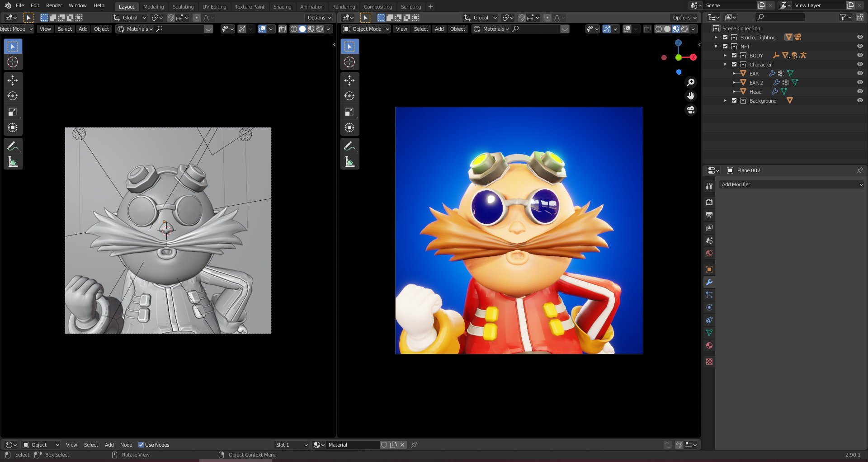The width and height of the screenshot is (868, 462).
Task: Collapse the Character collection
Action: (x=725, y=64)
